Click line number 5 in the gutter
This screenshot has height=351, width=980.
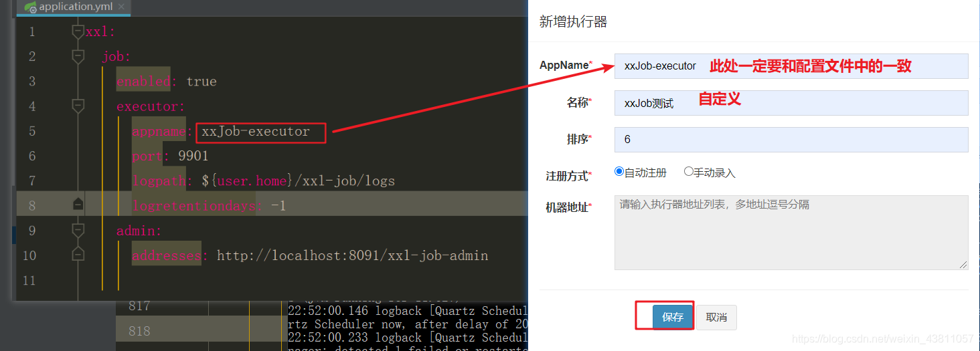[x=32, y=132]
